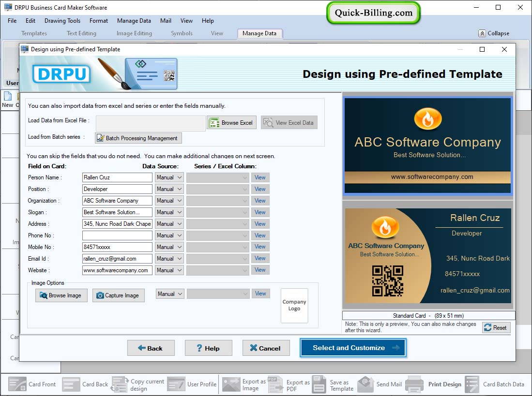Click View button for Person Name row
Screen dimensions: 532x396
(x=260, y=177)
